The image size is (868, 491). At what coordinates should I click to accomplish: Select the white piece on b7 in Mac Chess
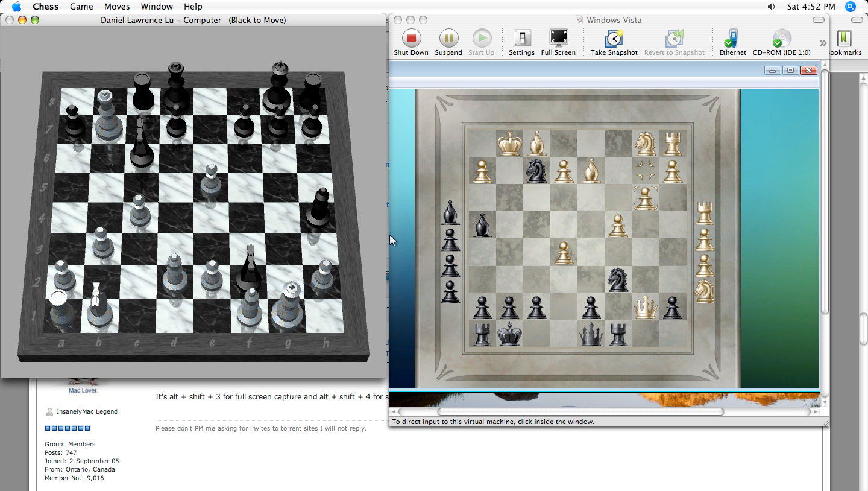pyautogui.click(x=108, y=116)
